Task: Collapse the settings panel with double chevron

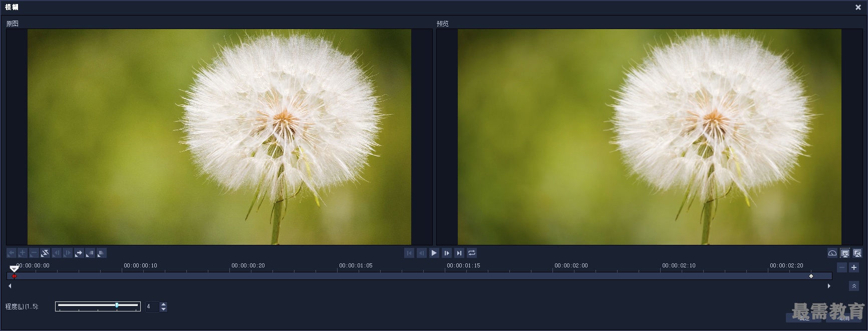Action: [854, 286]
